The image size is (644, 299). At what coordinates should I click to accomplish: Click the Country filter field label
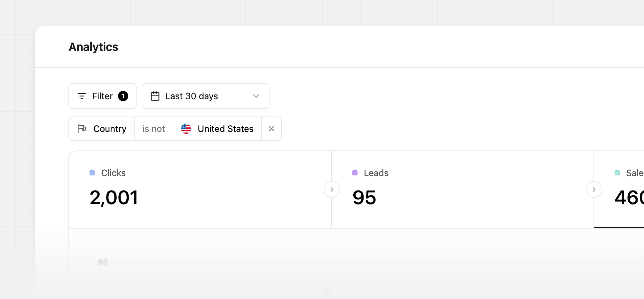click(x=110, y=129)
